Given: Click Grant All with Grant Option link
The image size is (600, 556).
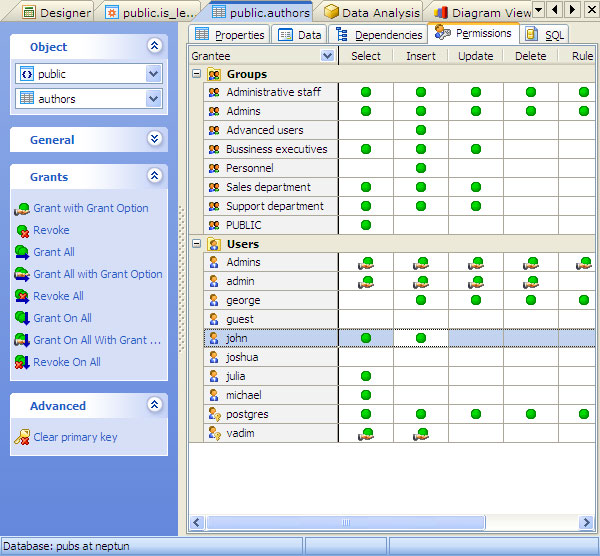Looking at the screenshot, I should click(x=97, y=275).
